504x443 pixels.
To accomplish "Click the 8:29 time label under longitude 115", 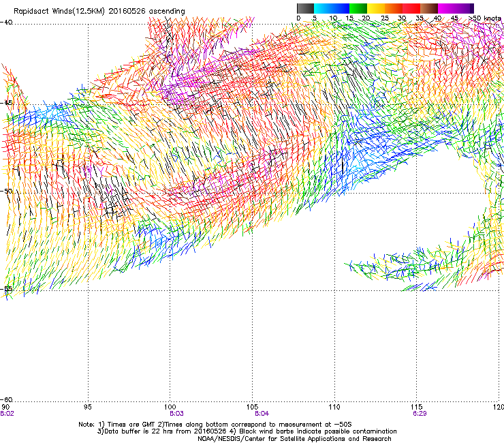I will point(420,414).
